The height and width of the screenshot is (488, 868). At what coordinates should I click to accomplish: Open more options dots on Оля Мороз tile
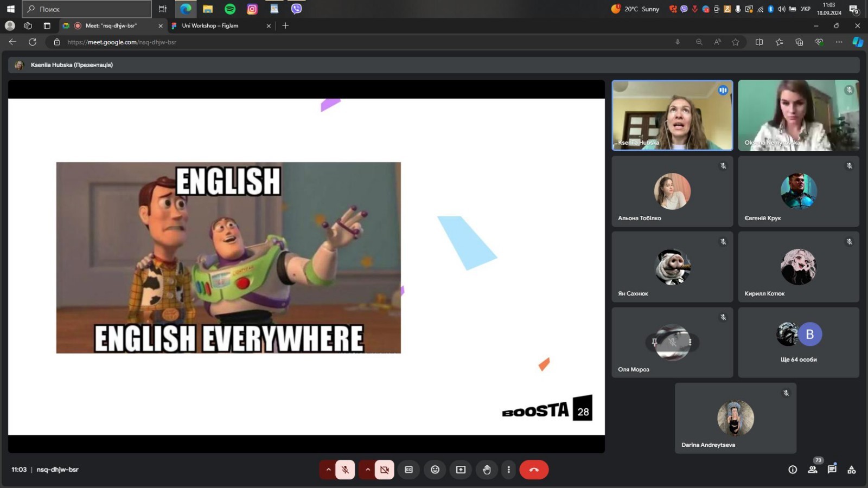pos(690,342)
